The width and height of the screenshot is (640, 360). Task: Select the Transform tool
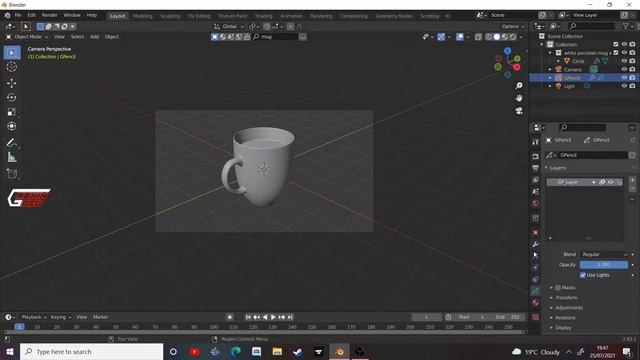(12, 126)
